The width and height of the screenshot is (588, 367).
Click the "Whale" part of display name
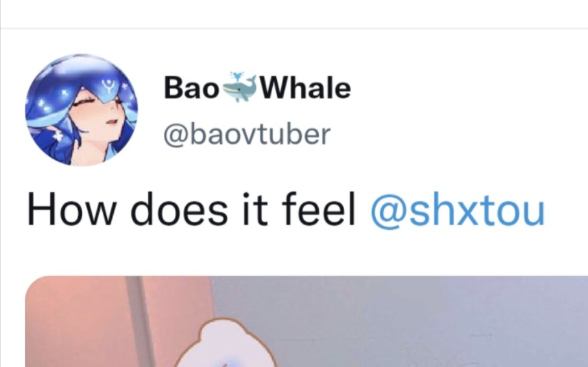[x=306, y=88]
